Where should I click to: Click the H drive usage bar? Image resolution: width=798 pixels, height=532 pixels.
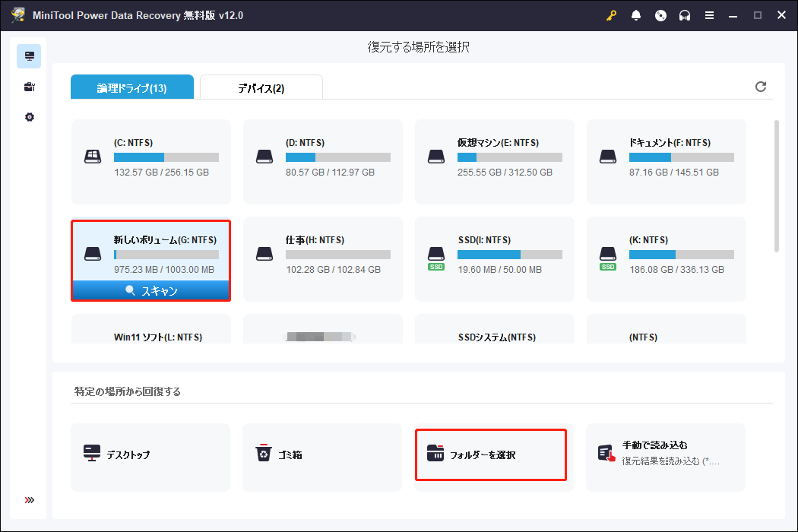[338, 255]
